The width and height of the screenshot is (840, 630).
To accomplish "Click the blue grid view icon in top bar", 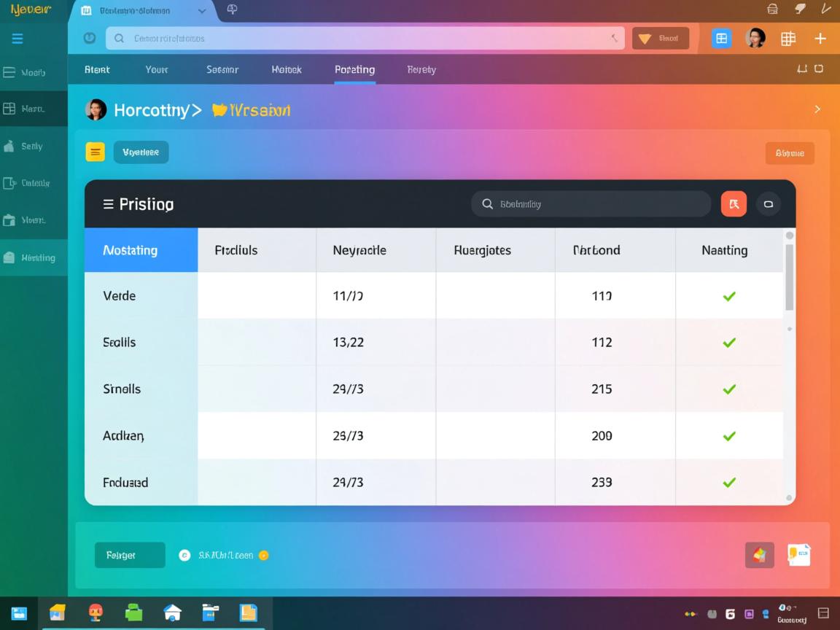I will 721,39.
